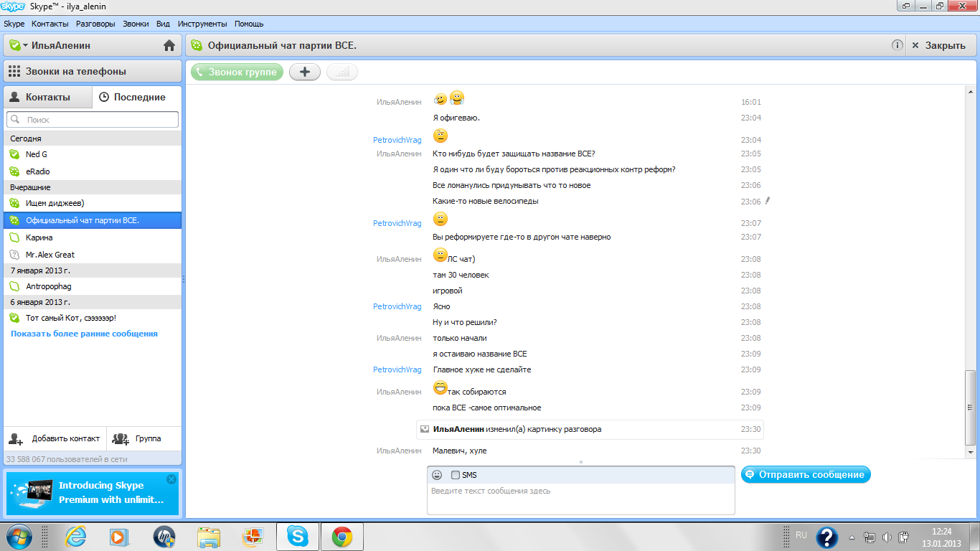Viewport: 980px width, 551px height.
Task: Select Официальный чат партии ВСЕ. in the sidebar list
Action: click(x=93, y=220)
